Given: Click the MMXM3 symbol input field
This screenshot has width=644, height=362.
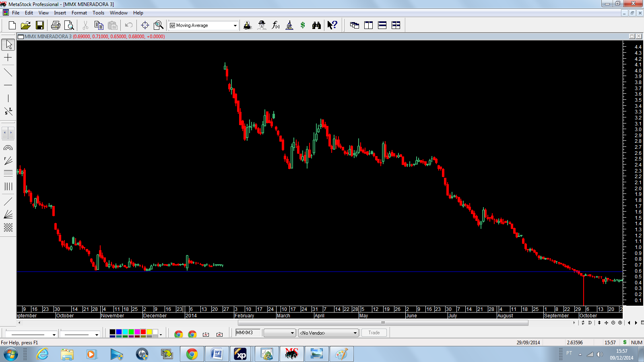Looking at the screenshot, I should [248, 333].
